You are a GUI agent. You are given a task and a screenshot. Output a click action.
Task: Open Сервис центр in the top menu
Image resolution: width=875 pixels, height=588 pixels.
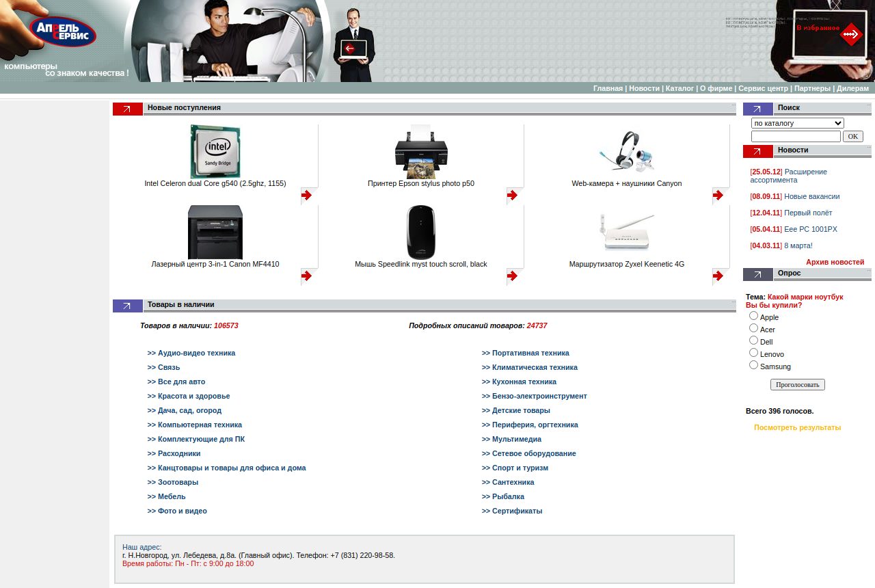(x=763, y=88)
